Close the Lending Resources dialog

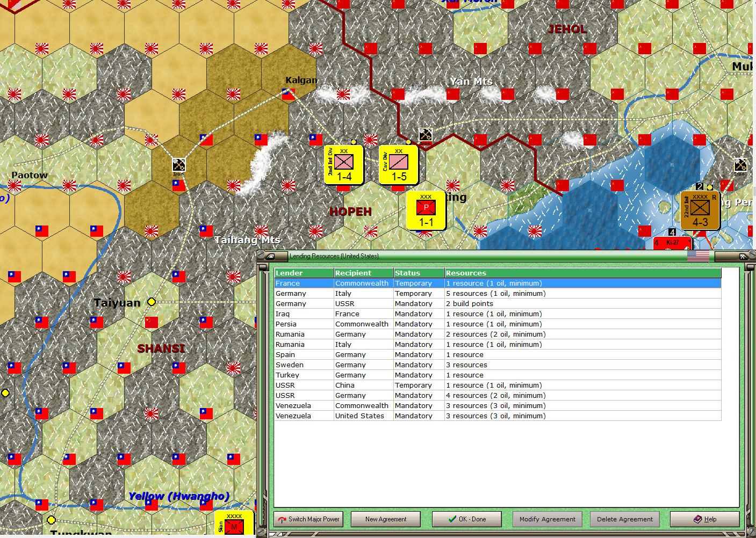[x=743, y=256]
